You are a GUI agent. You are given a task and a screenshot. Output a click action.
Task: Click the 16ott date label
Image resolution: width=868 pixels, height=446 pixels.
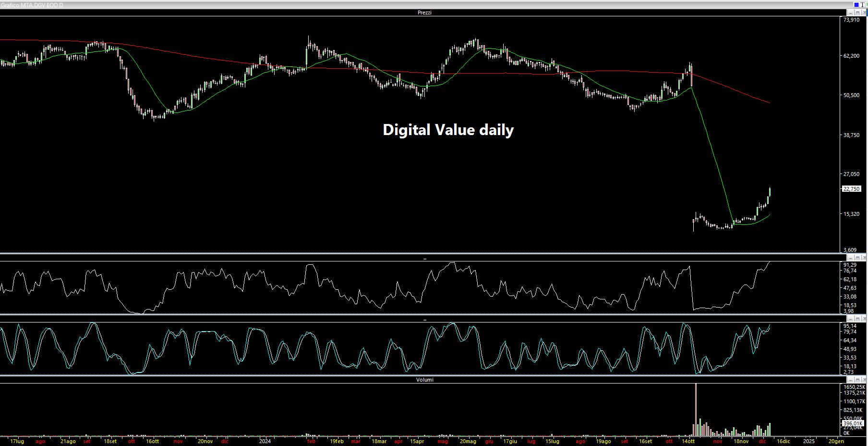tap(152, 441)
